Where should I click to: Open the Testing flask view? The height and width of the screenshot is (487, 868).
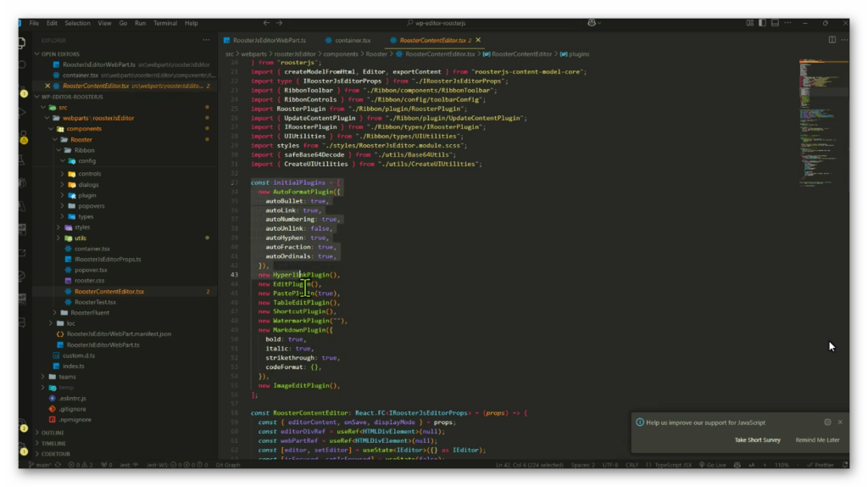tap(22, 160)
